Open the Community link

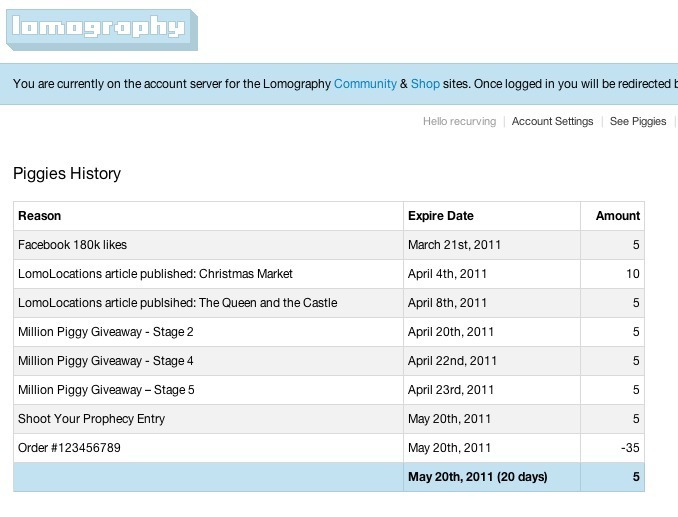365,84
